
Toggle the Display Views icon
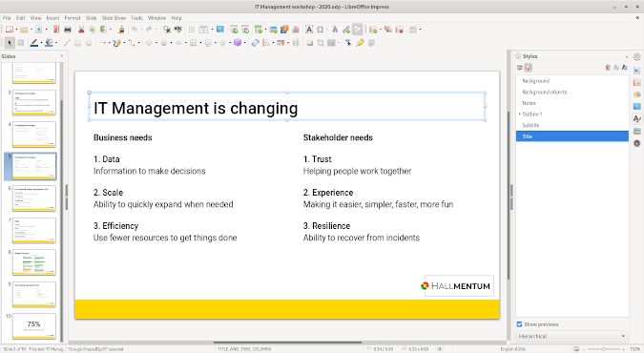[204, 30]
